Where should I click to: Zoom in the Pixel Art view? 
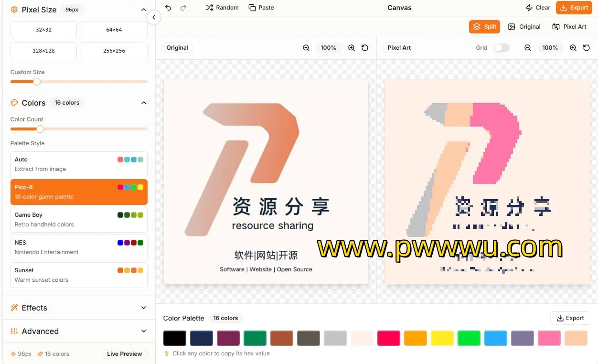573,48
